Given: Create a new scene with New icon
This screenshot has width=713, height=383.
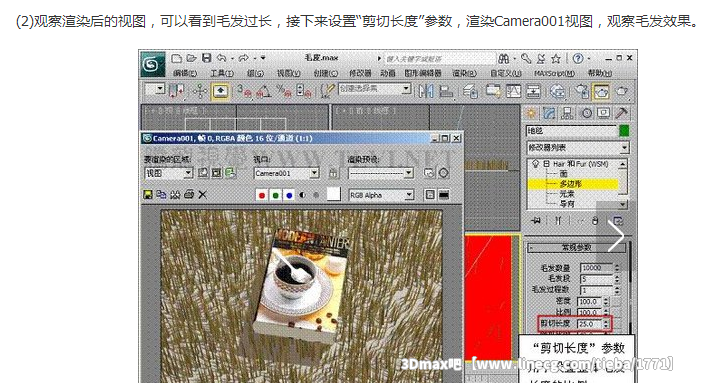Looking at the screenshot, I should click(x=176, y=58).
